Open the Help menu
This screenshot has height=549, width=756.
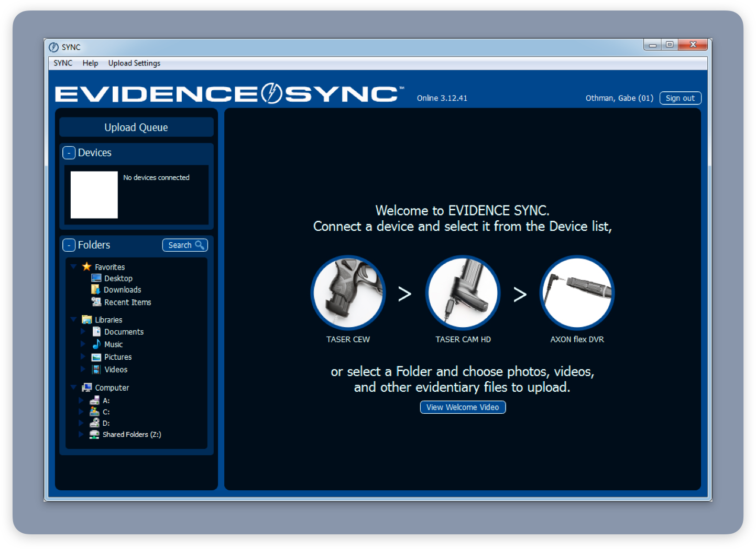coord(90,63)
